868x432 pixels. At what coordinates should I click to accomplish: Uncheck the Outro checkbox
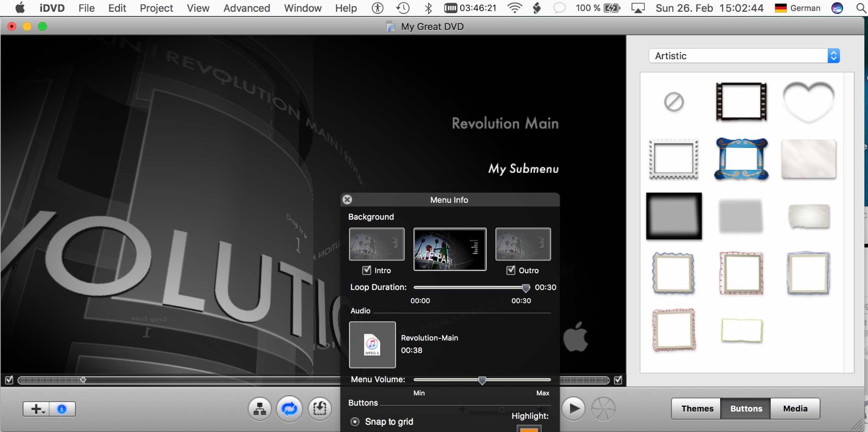tap(511, 270)
